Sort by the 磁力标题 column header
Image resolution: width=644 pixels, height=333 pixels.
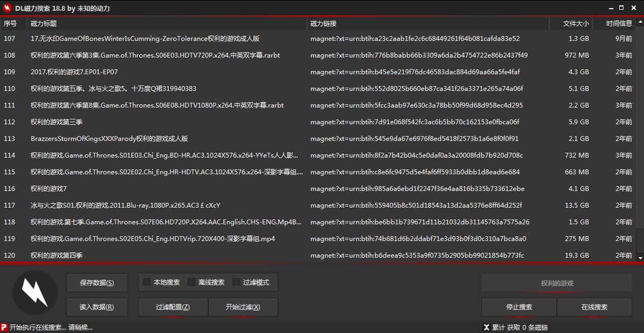coord(167,24)
